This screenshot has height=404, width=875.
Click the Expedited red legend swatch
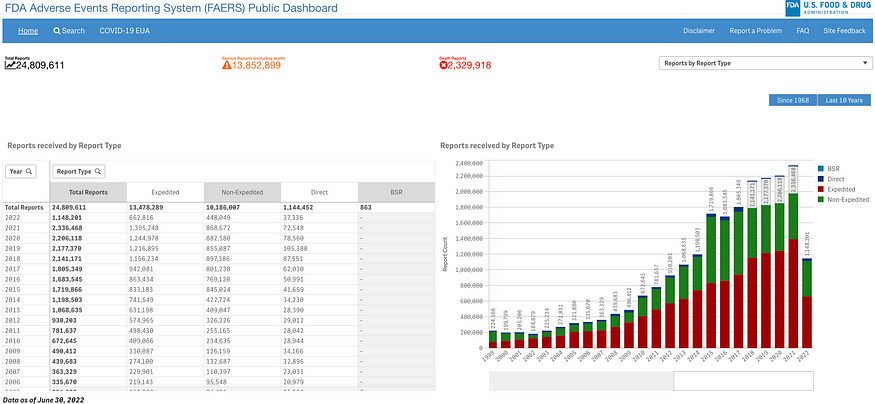(x=820, y=189)
